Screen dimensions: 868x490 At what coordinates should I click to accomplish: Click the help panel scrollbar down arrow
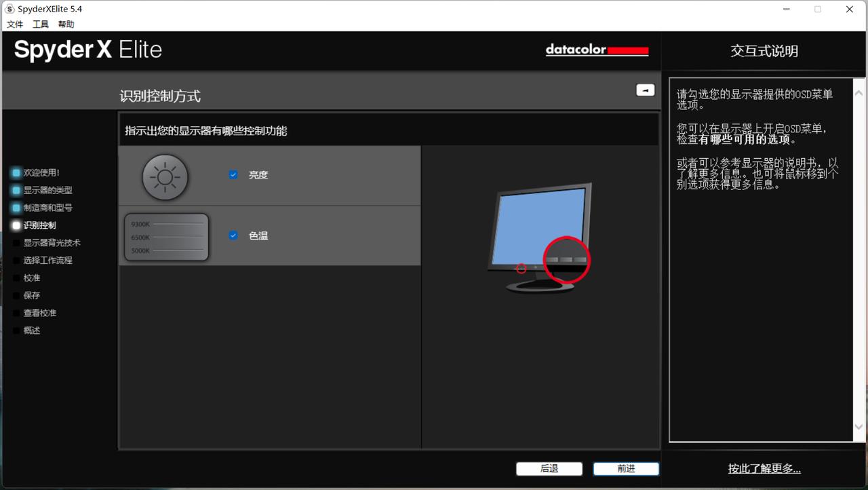[859, 427]
